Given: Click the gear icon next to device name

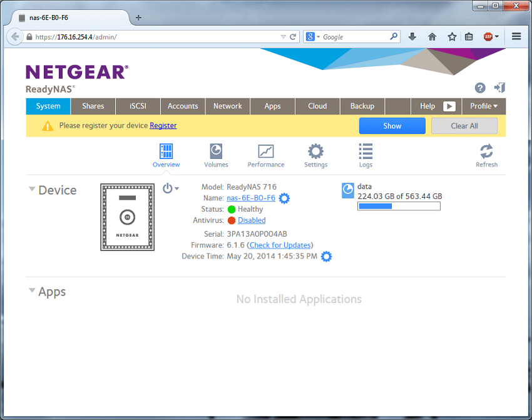Looking at the screenshot, I should (x=284, y=198).
